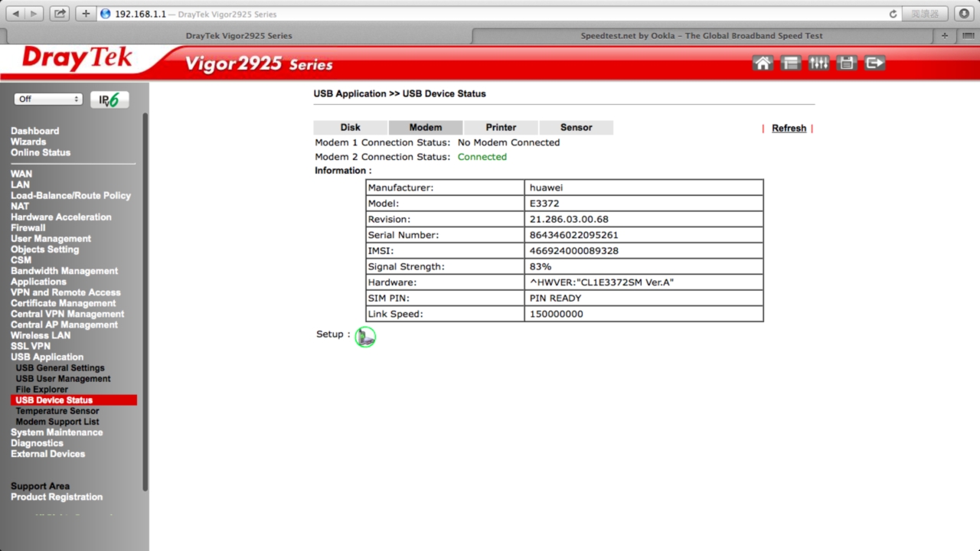The image size is (980, 551).
Task: Click the Refresh link
Action: click(x=789, y=129)
